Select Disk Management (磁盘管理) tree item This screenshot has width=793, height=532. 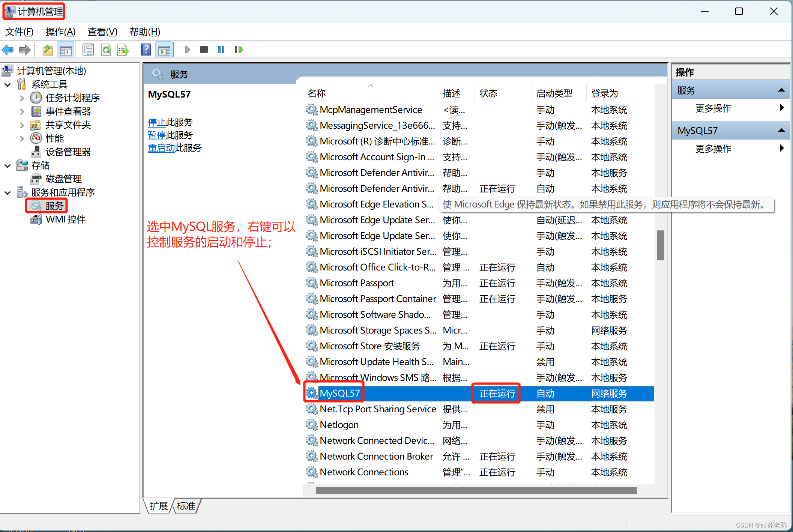[63, 179]
